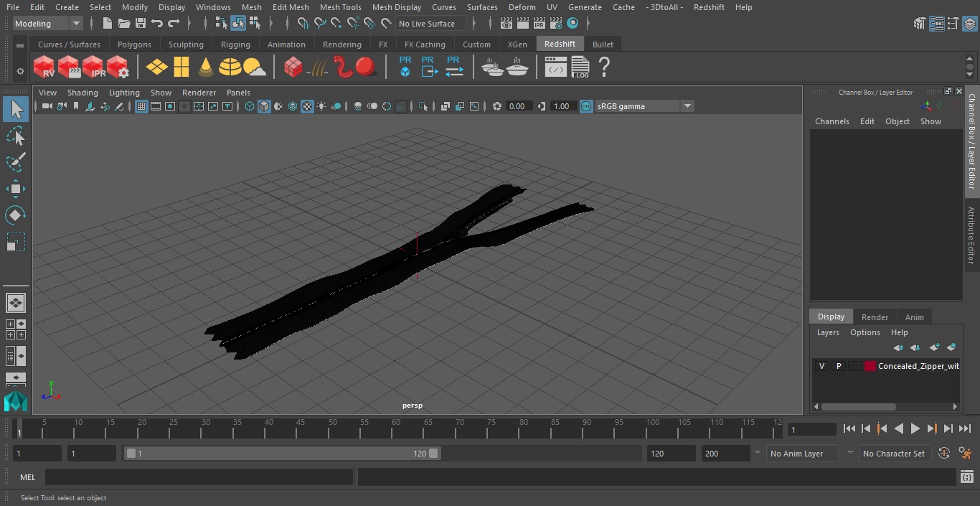Click the Select tool arrow in toolbox
This screenshot has width=980, height=506.
tap(15, 109)
